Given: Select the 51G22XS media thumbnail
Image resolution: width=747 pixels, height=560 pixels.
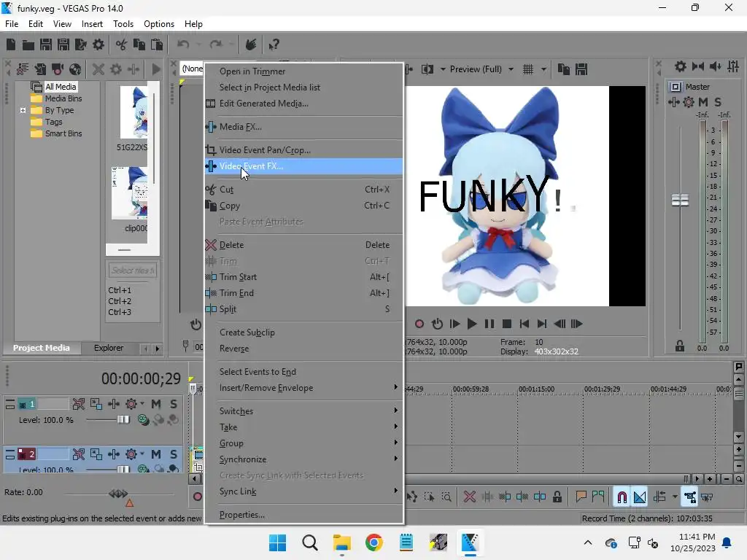Looking at the screenshot, I should 133,113.
